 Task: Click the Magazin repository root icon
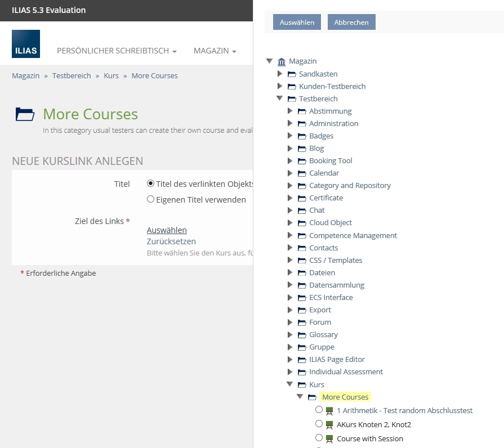click(282, 61)
